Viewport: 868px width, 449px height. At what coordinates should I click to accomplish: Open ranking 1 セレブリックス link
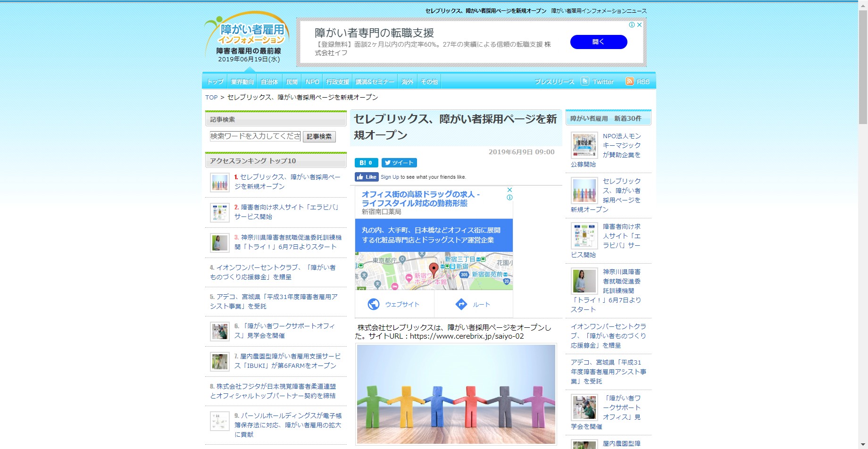point(287,182)
